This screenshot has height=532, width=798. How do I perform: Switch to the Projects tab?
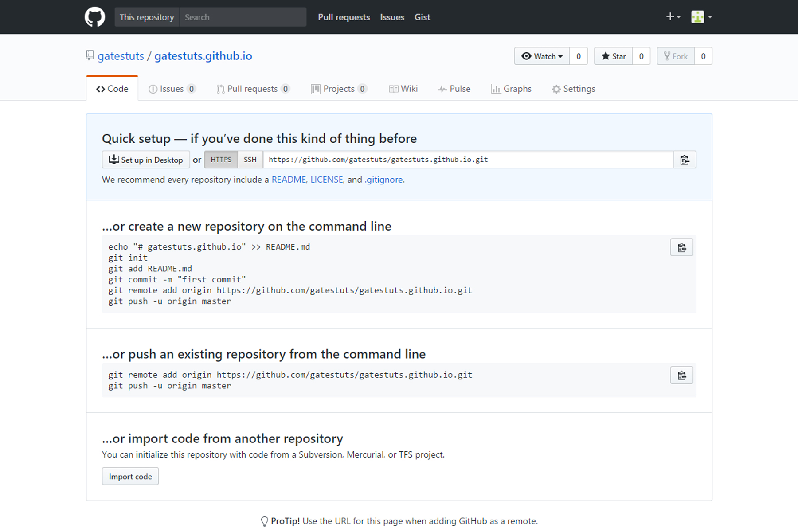coord(339,89)
